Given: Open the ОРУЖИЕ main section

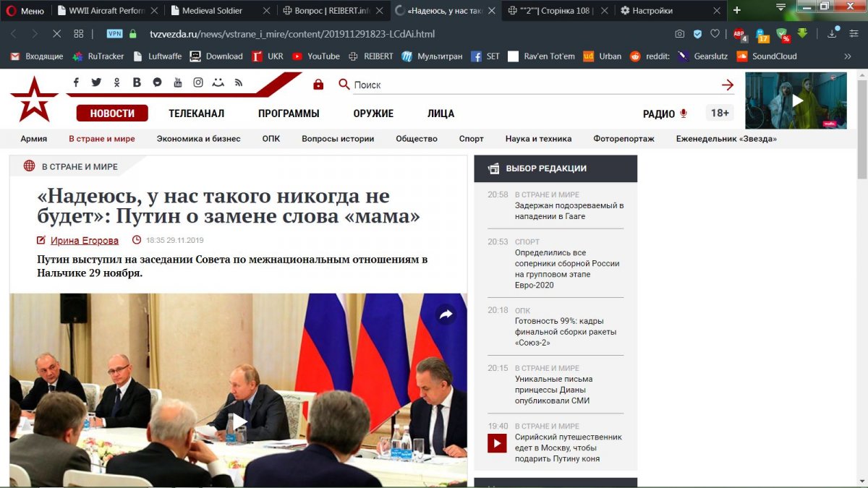Looking at the screenshot, I should pyautogui.click(x=373, y=114).
